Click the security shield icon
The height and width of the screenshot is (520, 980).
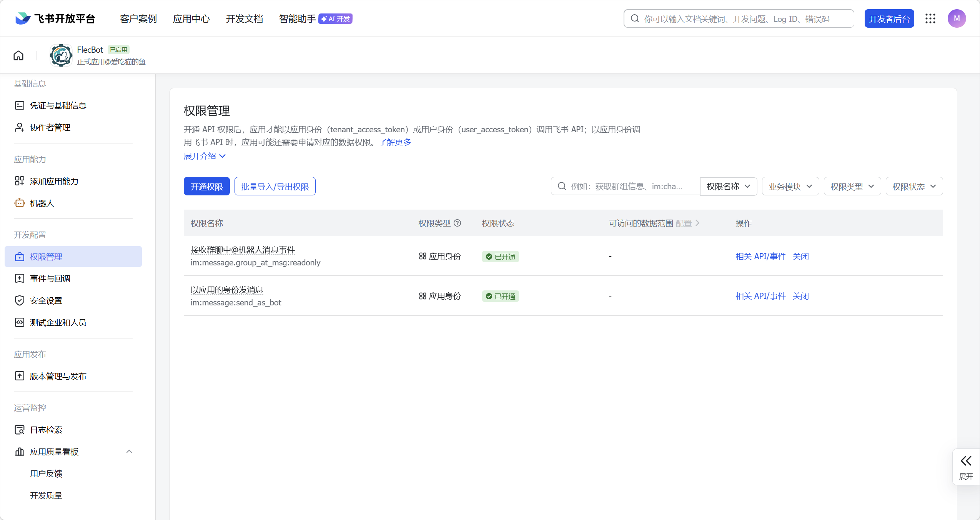pos(20,300)
